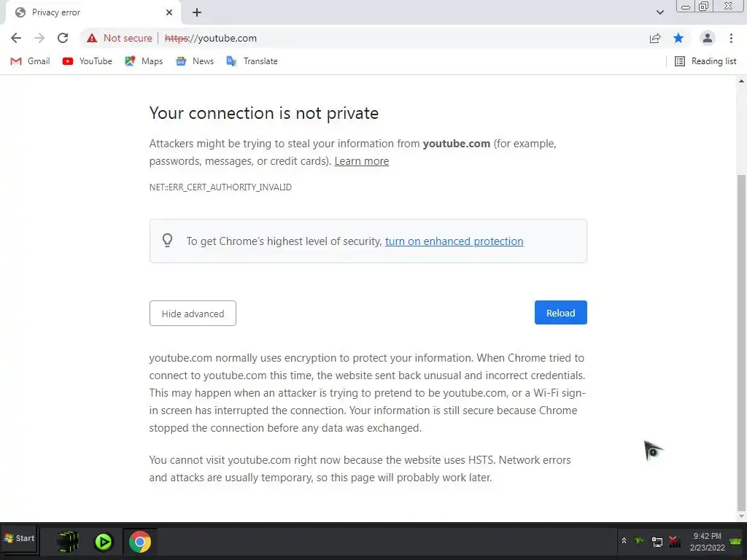Click the blue Reload button
The image size is (747, 560).
[560, 313]
